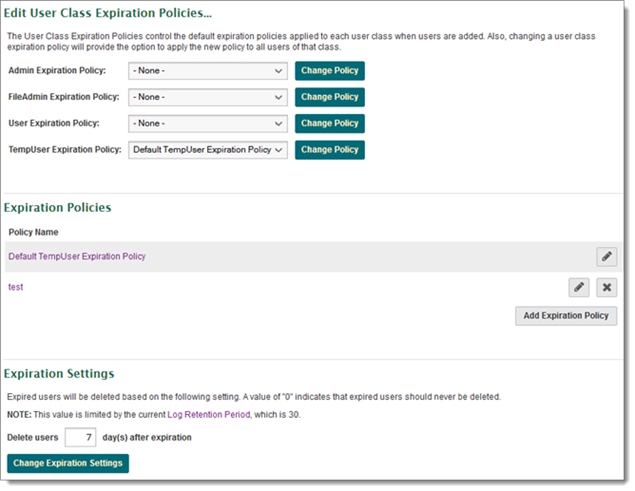Viewport: 635px width, 491px height.
Task: Open the User Expiration Policy dropdown
Action: (208, 123)
